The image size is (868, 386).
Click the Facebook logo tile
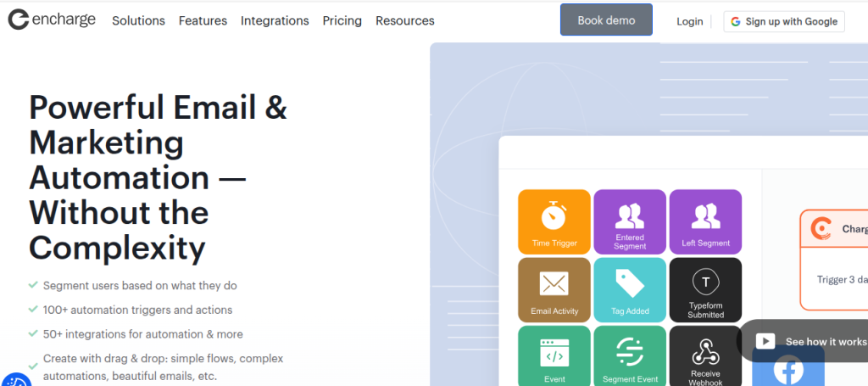788,368
